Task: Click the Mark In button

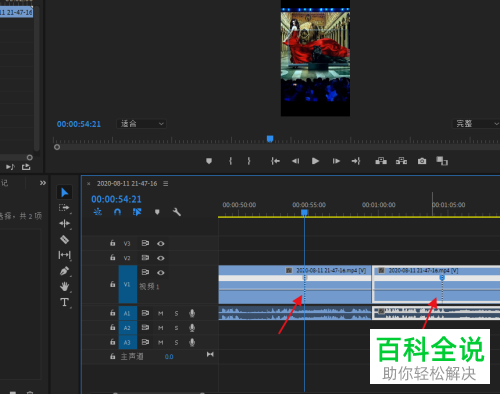Action: (x=230, y=161)
